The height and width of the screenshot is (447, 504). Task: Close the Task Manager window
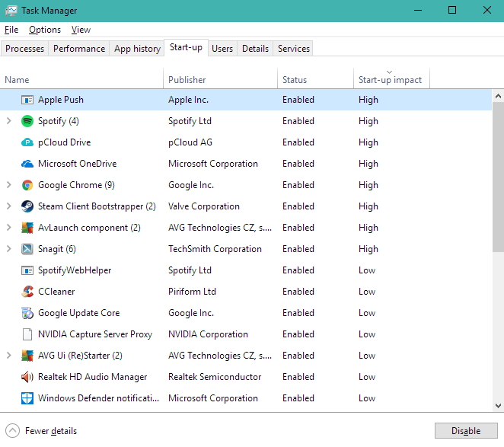click(x=487, y=11)
